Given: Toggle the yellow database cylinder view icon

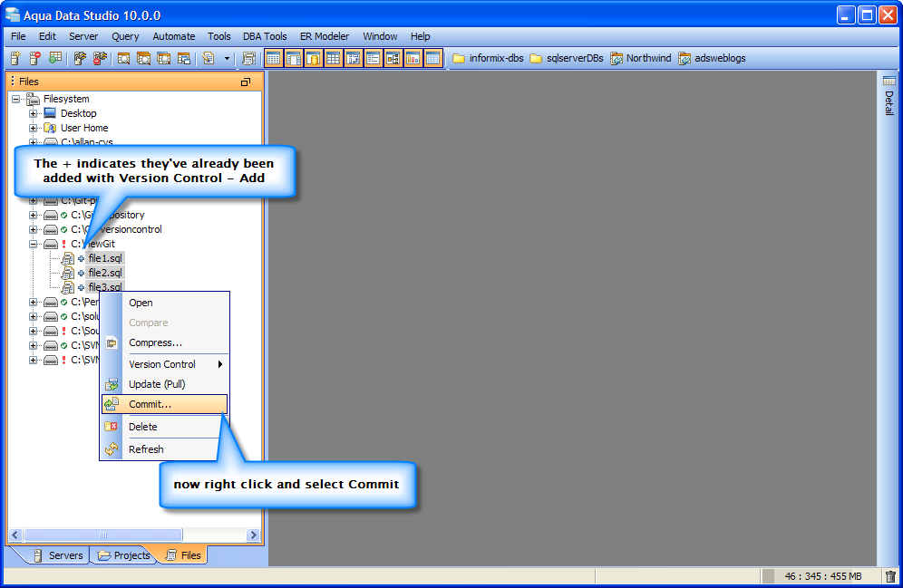Looking at the screenshot, I should coord(314,58).
